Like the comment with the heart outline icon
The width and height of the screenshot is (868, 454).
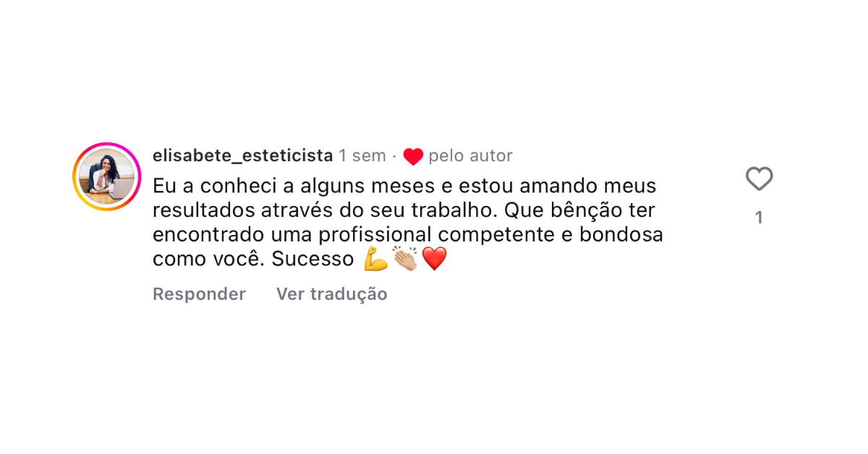click(759, 179)
